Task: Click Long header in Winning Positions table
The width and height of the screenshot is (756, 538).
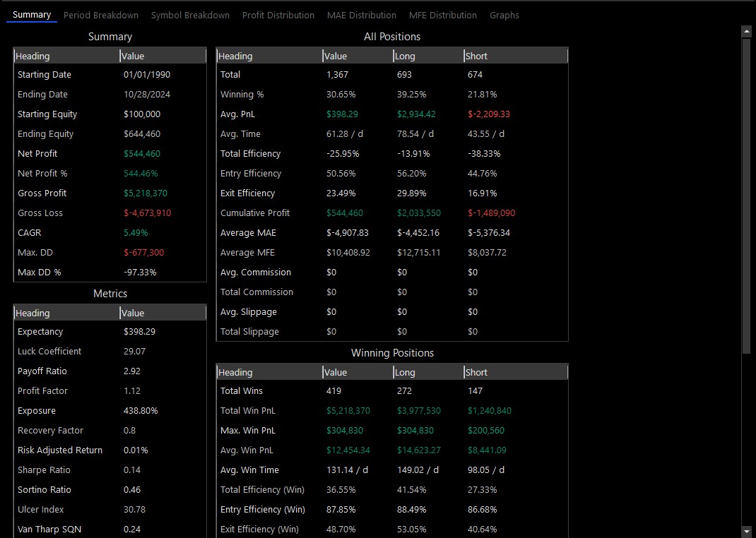Action: 427,372
